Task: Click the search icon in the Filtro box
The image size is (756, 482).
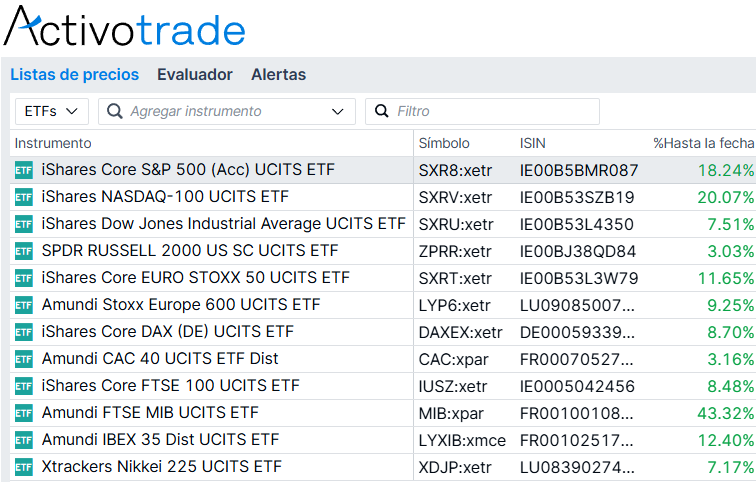Action: coord(381,111)
